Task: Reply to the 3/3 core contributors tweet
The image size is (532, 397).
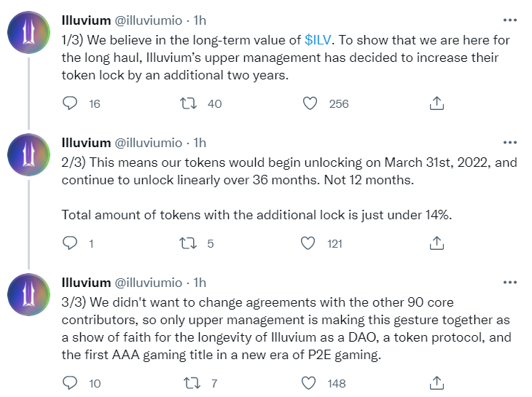Action: 70,382
